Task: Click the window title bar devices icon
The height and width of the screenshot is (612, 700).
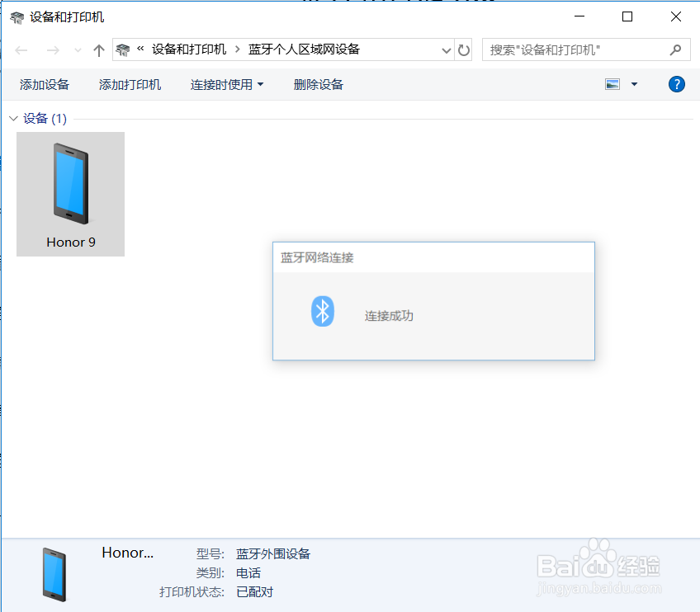Action: (x=17, y=17)
